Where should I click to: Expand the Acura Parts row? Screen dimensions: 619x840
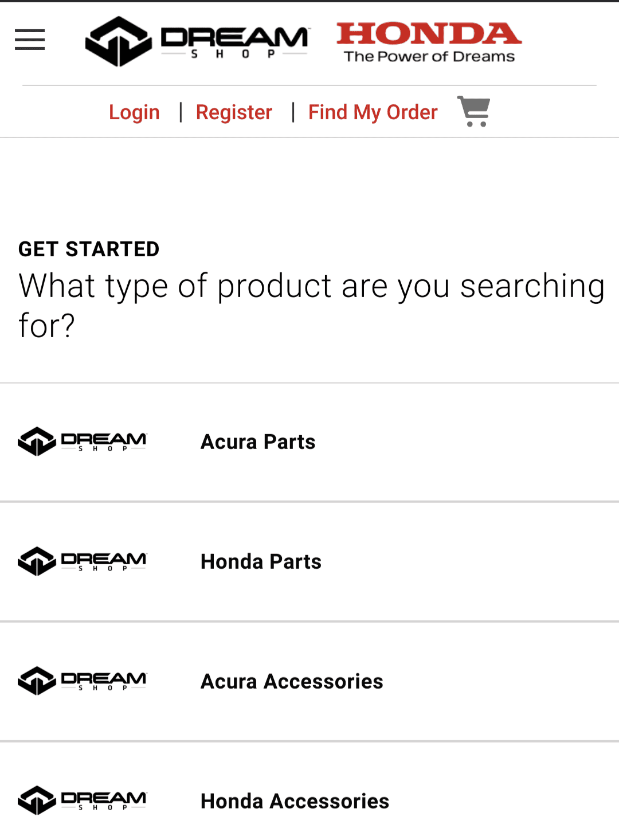(309, 441)
